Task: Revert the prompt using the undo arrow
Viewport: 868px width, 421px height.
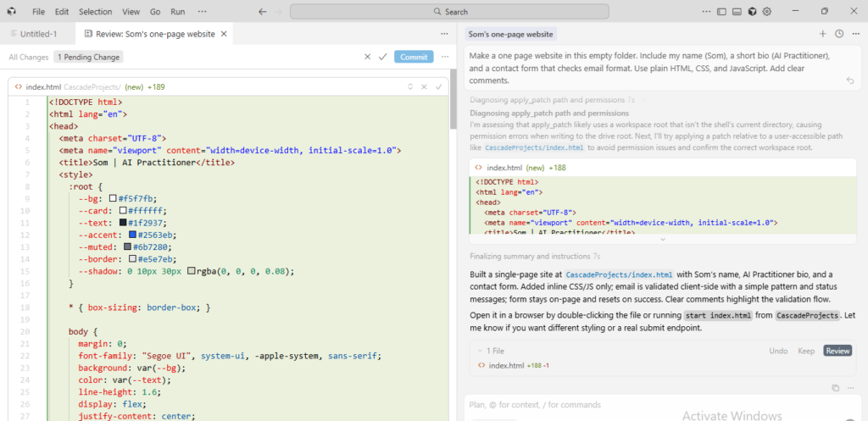Action: [850, 80]
